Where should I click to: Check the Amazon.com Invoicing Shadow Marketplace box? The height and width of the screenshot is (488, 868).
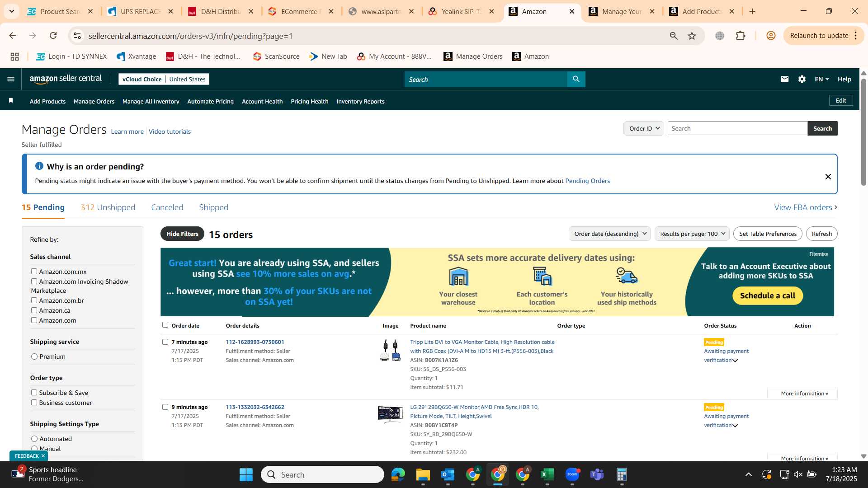pos(34,281)
